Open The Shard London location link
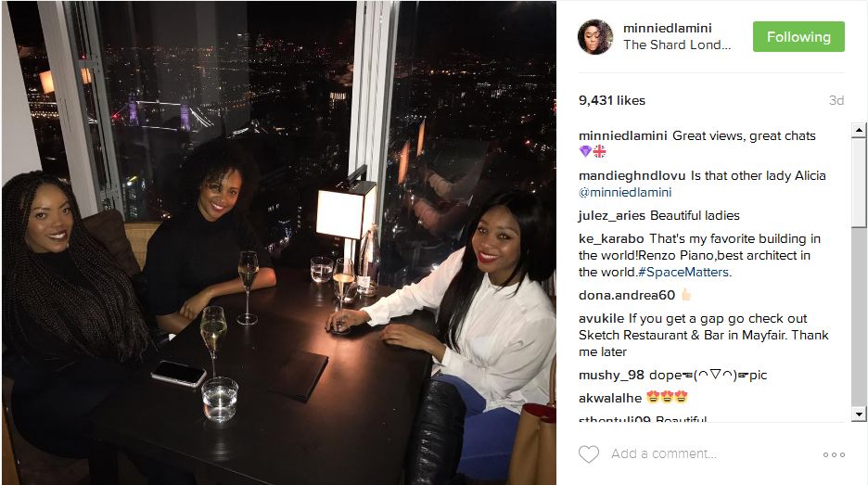 point(676,45)
